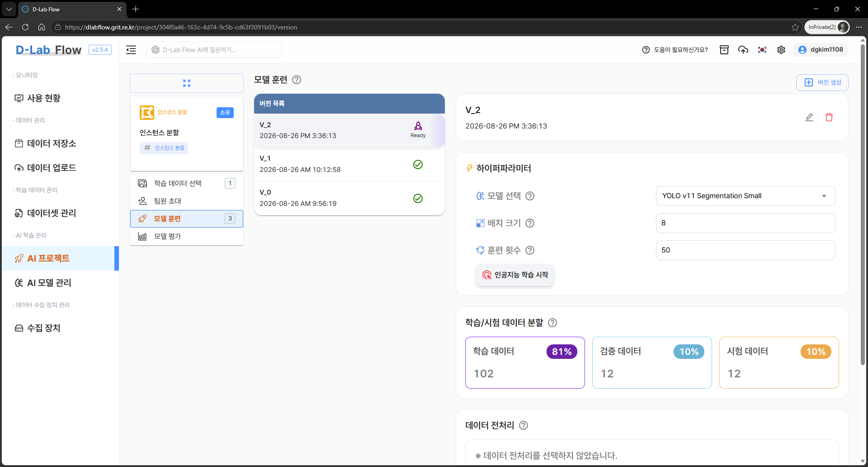Click help icon next to 훈련 횟수

pyautogui.click(x=530, y=250)
